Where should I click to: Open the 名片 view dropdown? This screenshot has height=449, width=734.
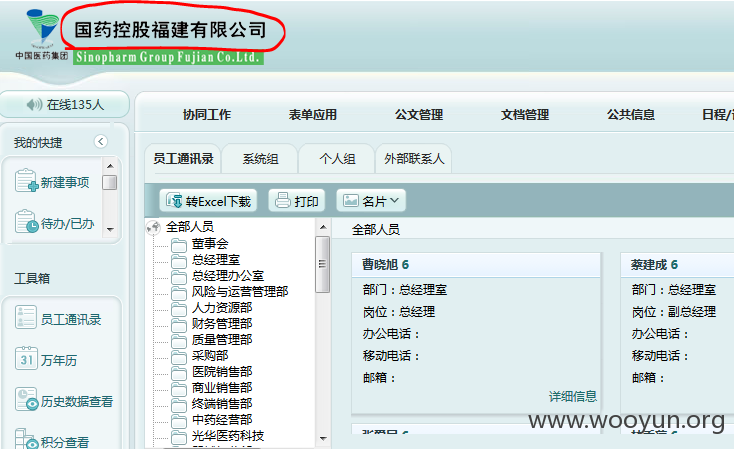tap(371, 201)
